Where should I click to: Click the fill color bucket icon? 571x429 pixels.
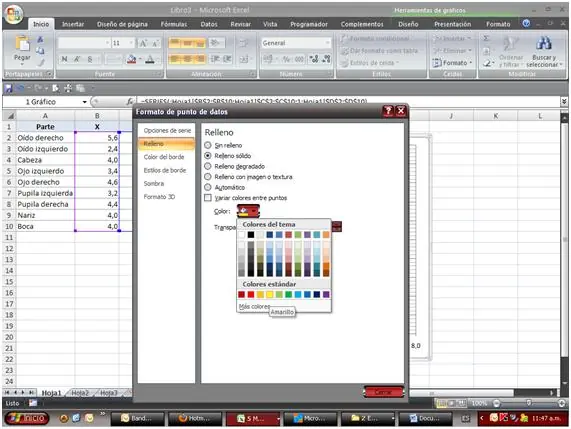pos(131,59)
